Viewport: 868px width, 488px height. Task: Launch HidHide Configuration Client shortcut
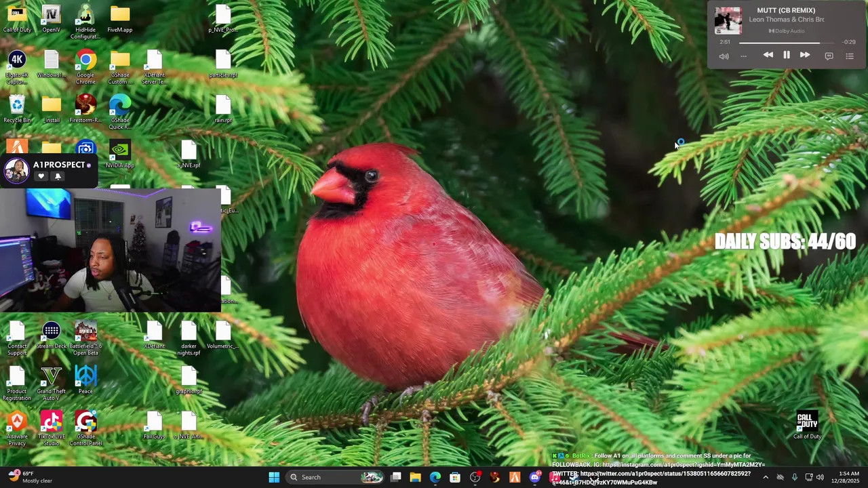(85, 22)
